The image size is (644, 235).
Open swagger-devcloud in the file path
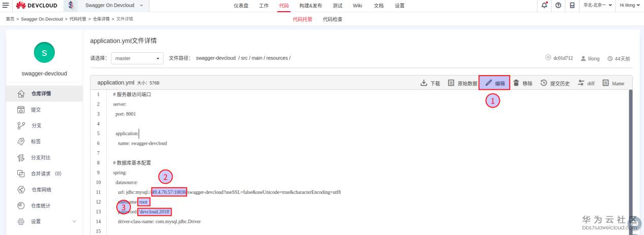pyautogui.click(x=216, y=58)
